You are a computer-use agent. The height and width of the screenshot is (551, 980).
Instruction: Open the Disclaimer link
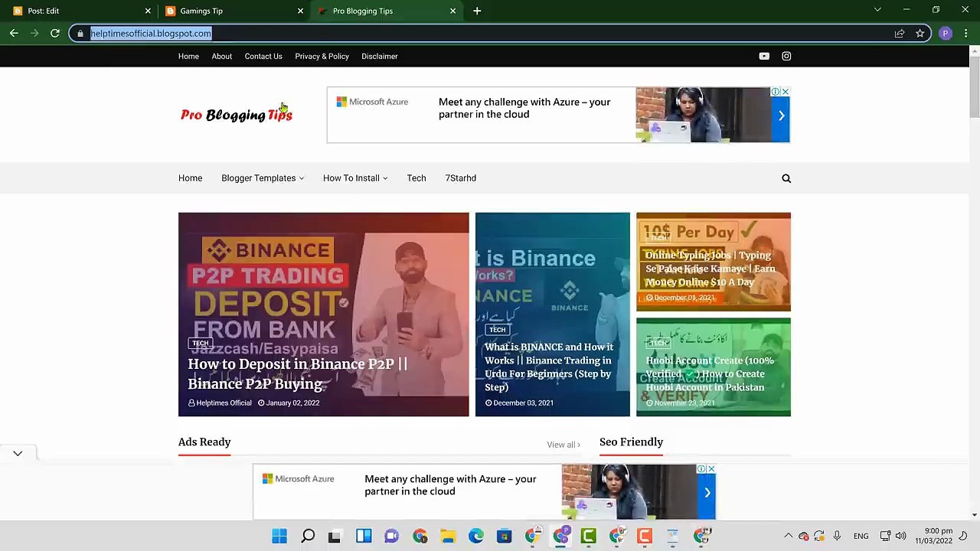(380, 56)
